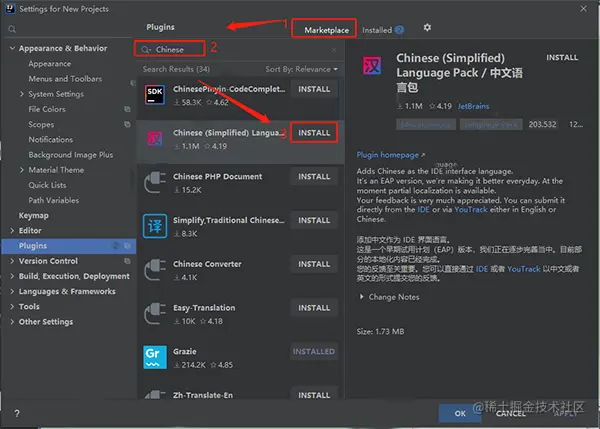This screenshot has width=600, height=429.
Task: Click the settings search magnifier icon
Action: click(x=12, y=29)
